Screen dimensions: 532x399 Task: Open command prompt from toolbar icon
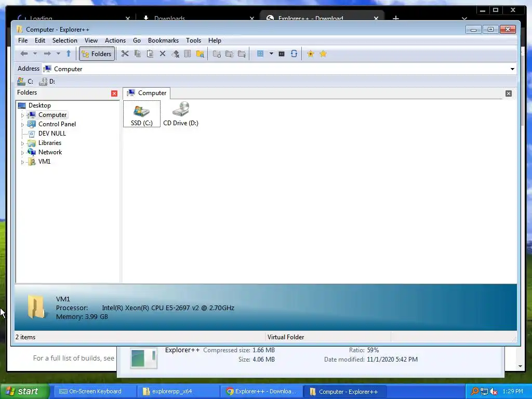point(282,54)
